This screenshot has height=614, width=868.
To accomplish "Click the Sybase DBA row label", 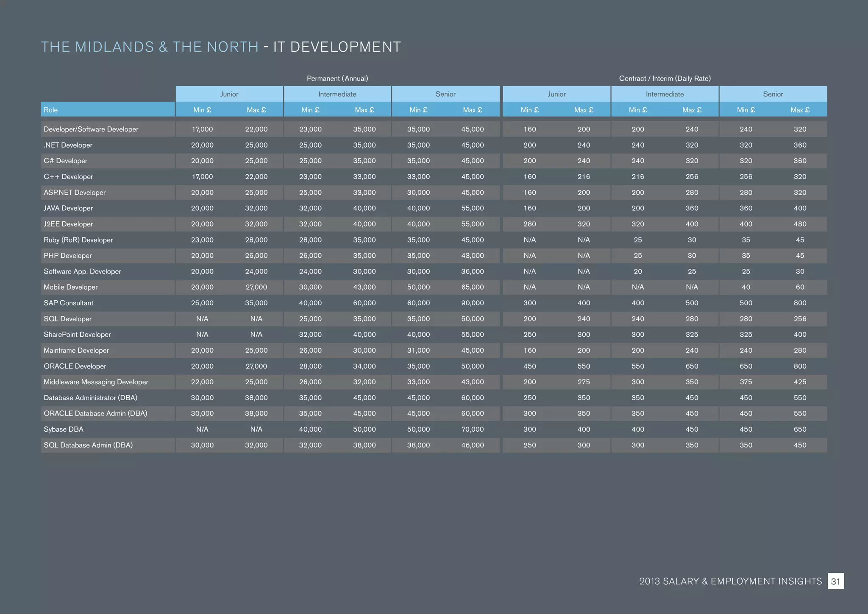I will pyautogui.click(x=64, y=429).
